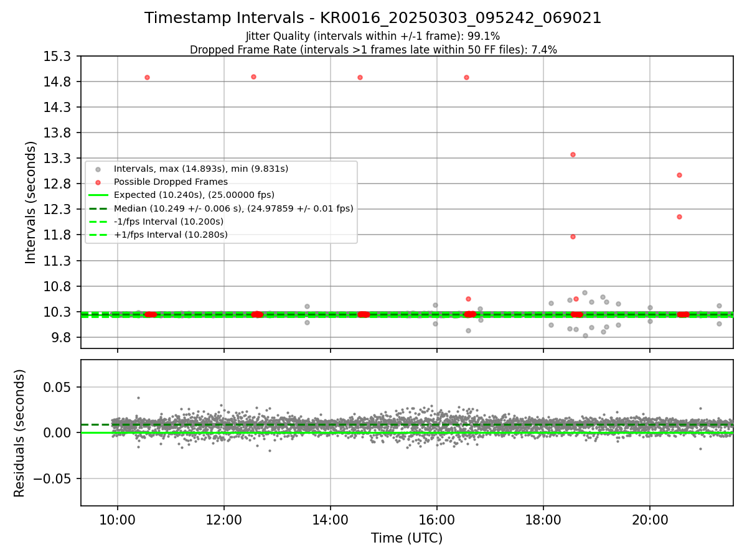Screen dimensions: 747x560
Task: Click the '16:00' time tick label
Action: [437, 520]
